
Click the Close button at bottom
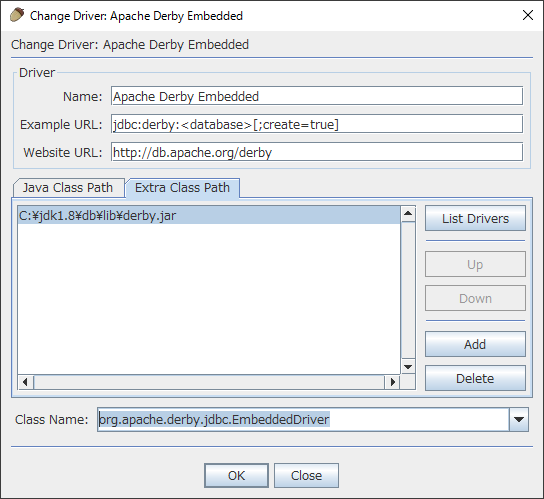point(306,475)
